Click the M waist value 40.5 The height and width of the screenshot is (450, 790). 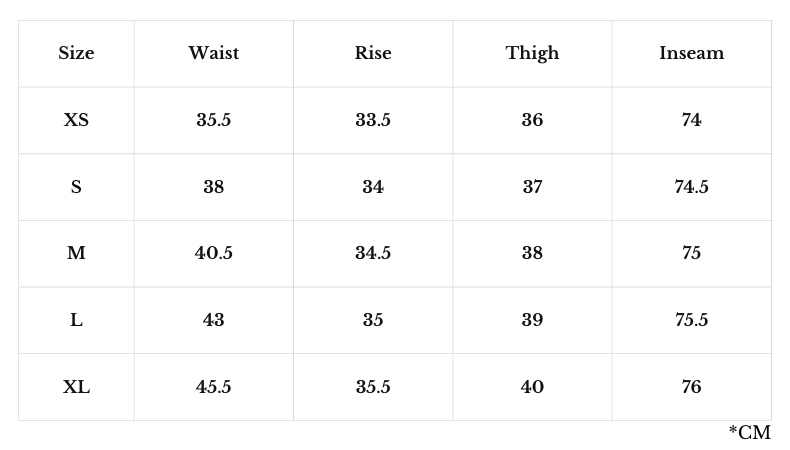pos(213,253)
